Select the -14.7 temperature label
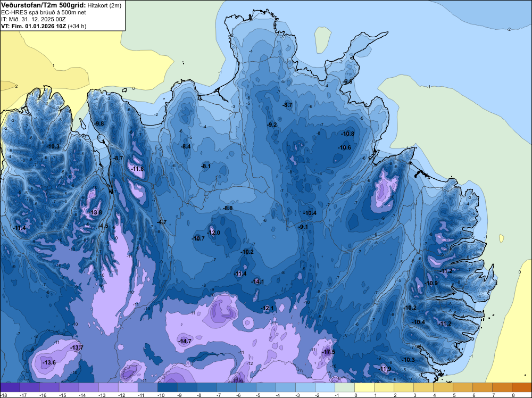The height and width of the screenshot is (398, 532). click(185, 342)
